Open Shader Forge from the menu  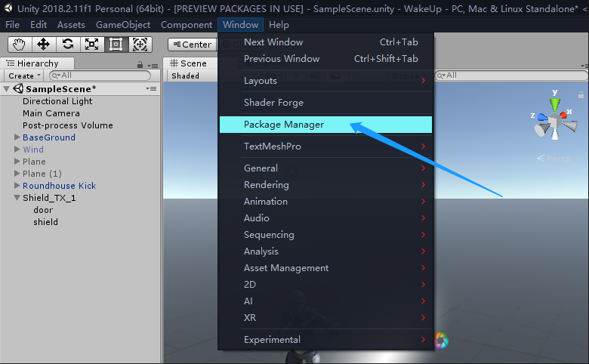[325, 102]
